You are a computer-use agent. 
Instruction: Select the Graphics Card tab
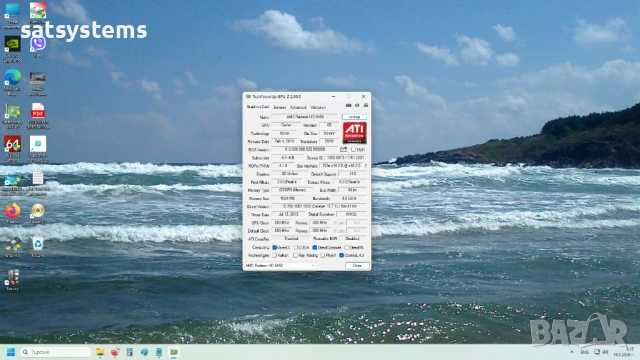click(258, 107)
